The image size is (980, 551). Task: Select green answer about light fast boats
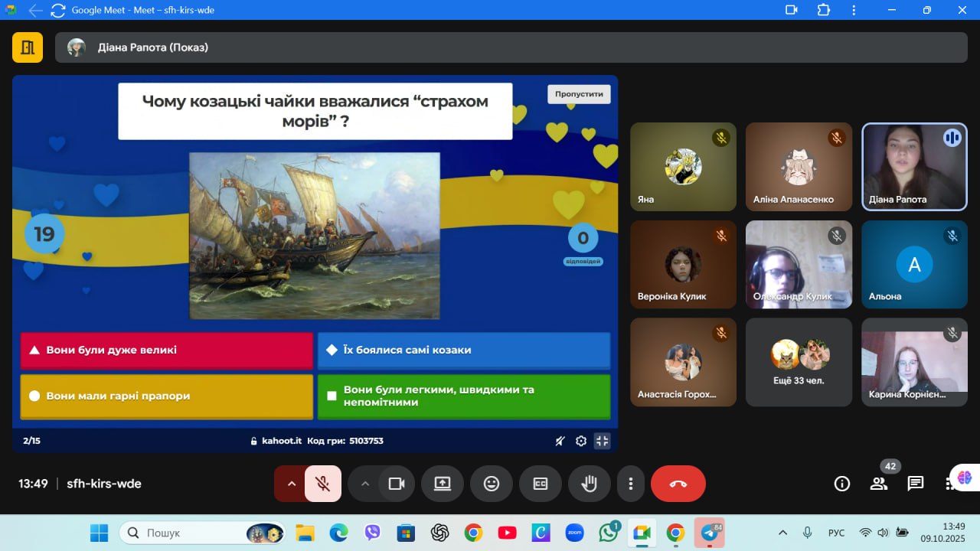click(x=464, y=396)
